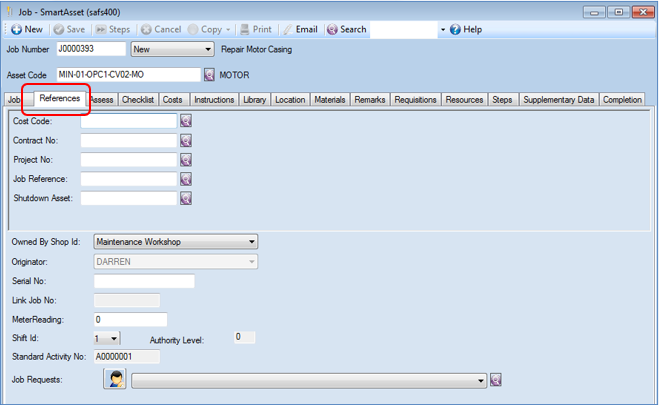
Task: Open the toolbar overflow arrow before Help
Action: click(443, 30)
